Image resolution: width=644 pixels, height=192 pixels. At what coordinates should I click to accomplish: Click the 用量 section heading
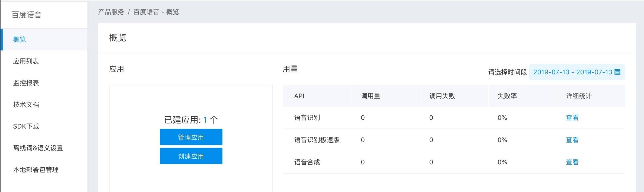[x=290, y=69]
